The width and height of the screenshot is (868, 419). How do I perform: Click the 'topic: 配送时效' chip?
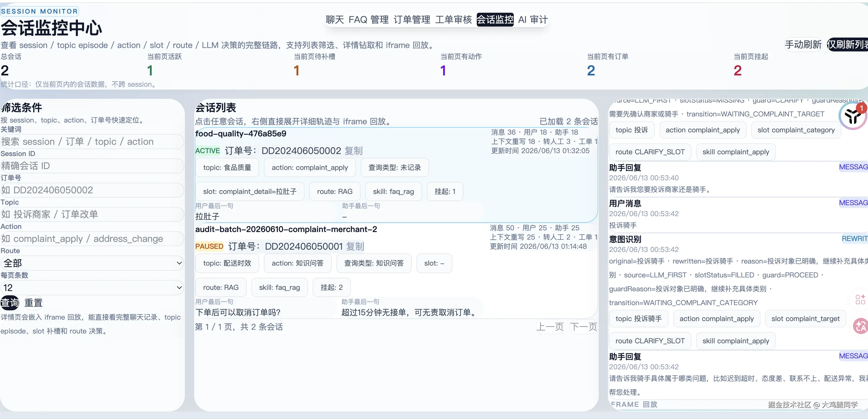227,263
